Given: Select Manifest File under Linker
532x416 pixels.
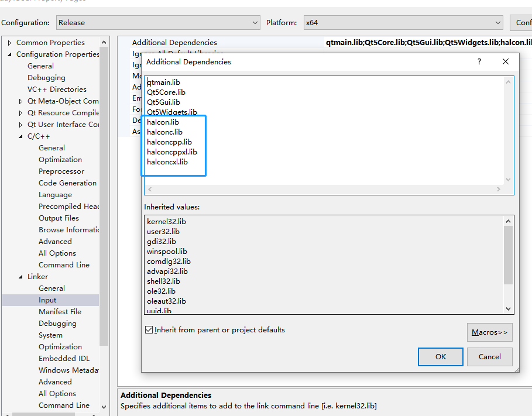Looking at the screenshot, I should pos(61,311).
